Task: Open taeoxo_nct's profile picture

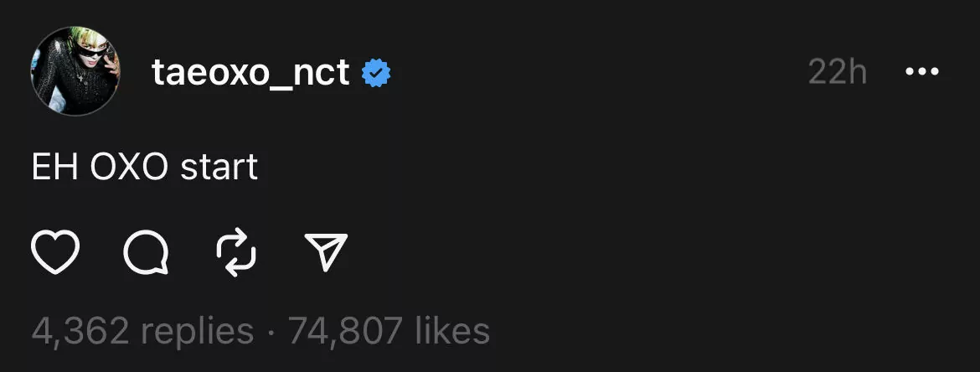Action: coord(75,70)
